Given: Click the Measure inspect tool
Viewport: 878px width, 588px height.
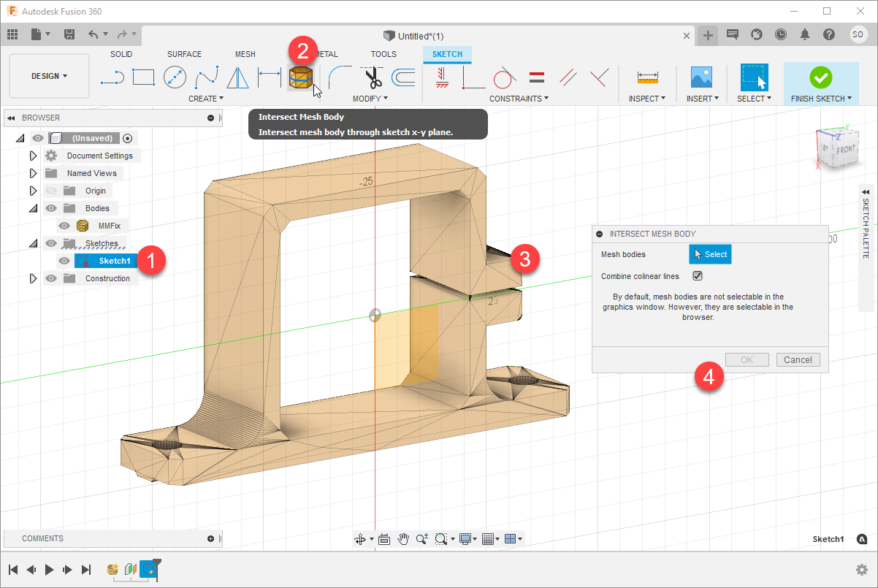Looking at the screenshot, I should coord(647,77).
